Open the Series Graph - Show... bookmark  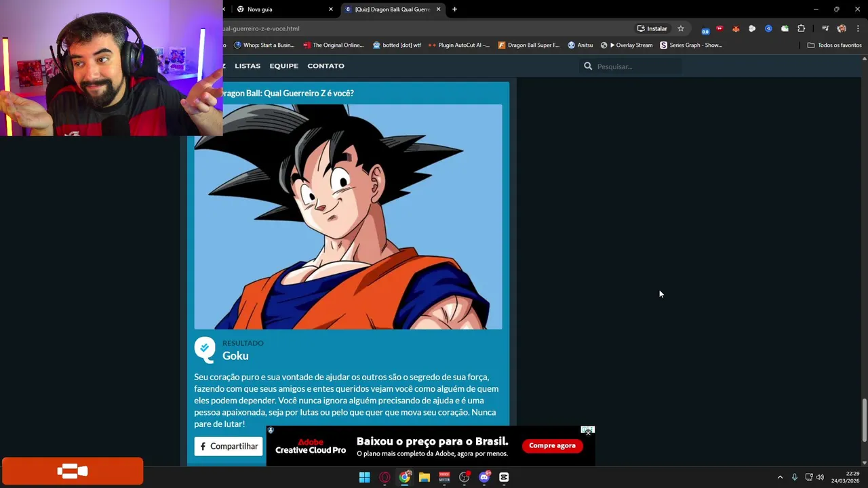tap(691, 45)
